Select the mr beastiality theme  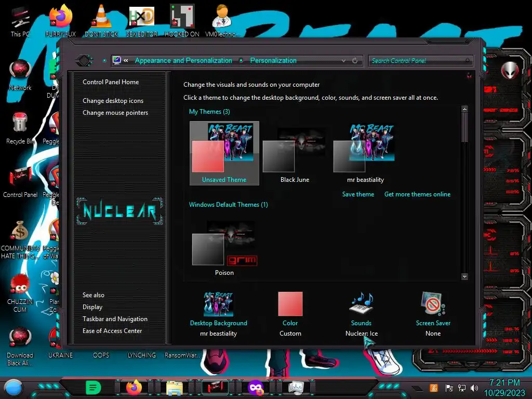point(365,153)
